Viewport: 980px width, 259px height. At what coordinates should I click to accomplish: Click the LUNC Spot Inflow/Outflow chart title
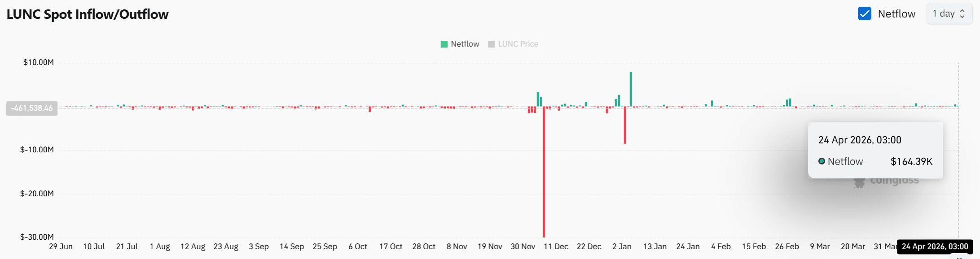pyautogui.click(x=88, y=14)
